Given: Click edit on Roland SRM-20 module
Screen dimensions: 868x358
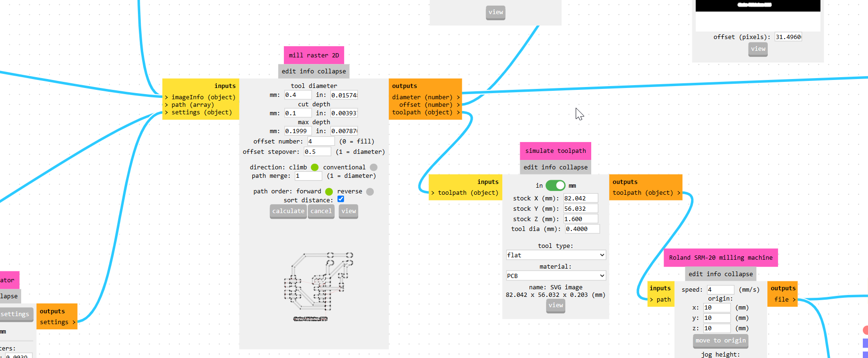Looking at the screenshot, I should [696, 274].
